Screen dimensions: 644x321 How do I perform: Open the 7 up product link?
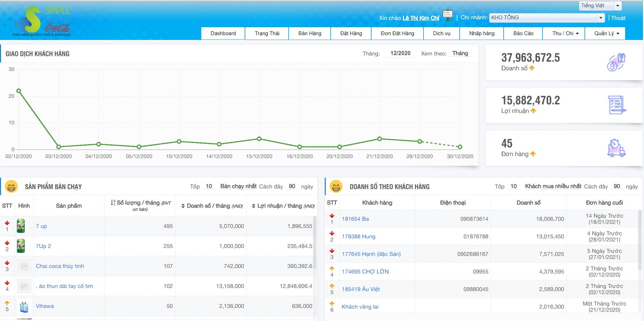41,226
